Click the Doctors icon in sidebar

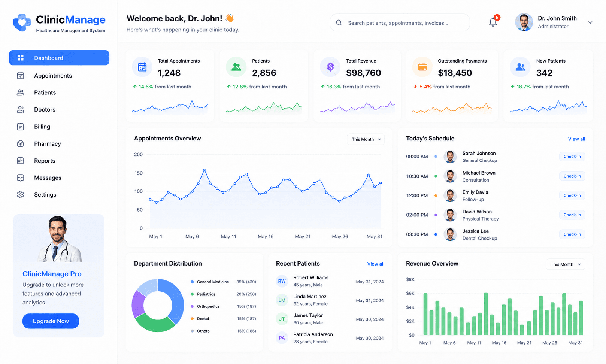[21, 109]
